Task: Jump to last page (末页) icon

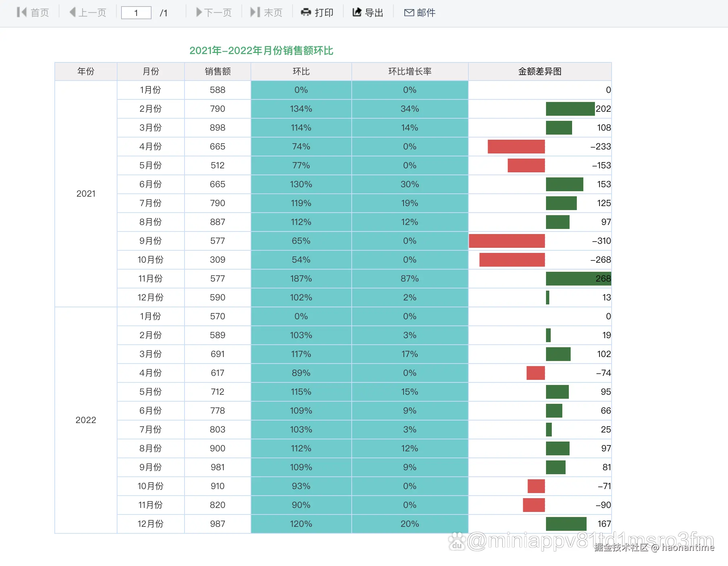Action: click(255, 12)
